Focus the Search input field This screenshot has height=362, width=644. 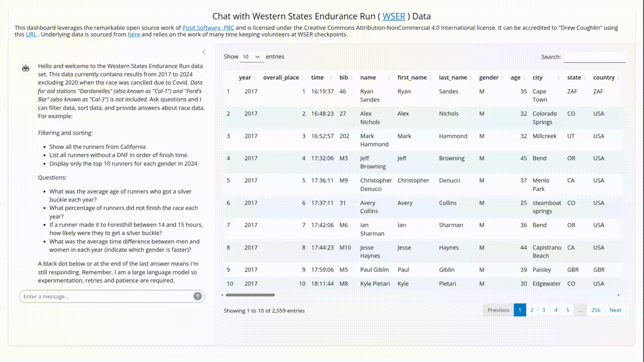[x=595, y=57]
